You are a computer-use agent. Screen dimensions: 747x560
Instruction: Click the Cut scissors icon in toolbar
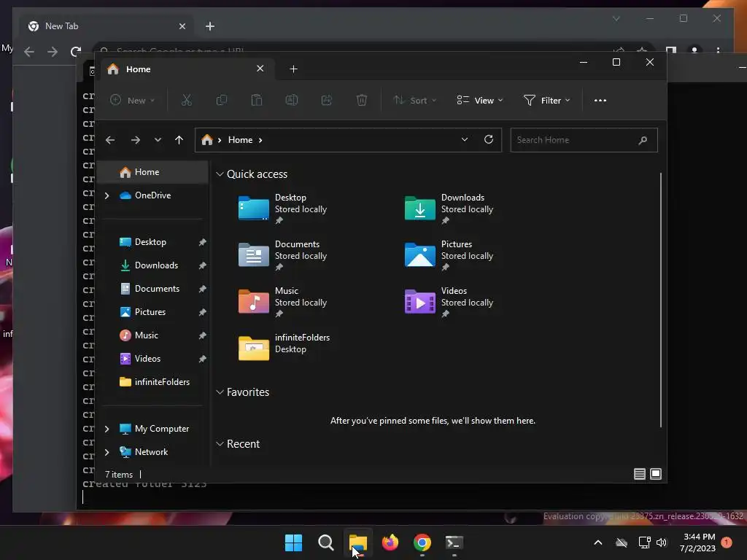pos(186,100)
